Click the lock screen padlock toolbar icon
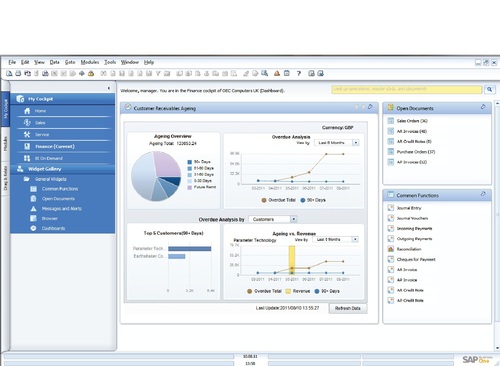 [x=91, y=73]
